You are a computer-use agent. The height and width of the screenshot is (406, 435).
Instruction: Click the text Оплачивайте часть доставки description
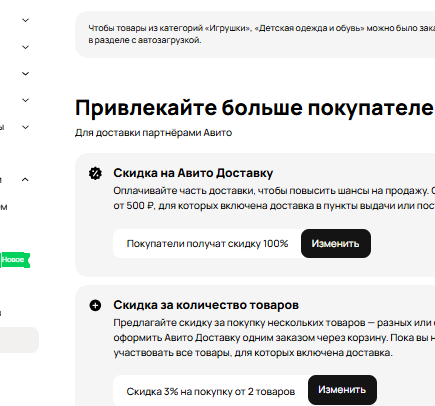point(274,198)
